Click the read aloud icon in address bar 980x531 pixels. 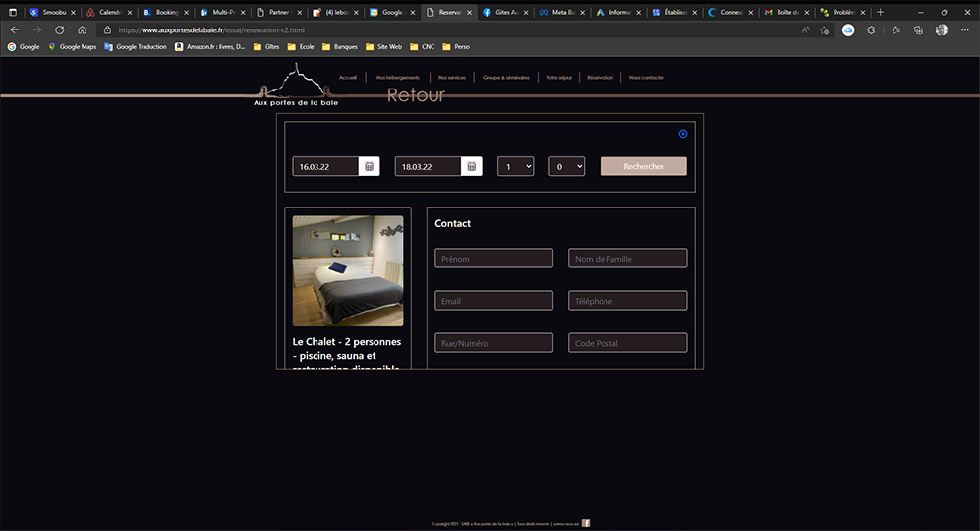(x=806, y=30)
